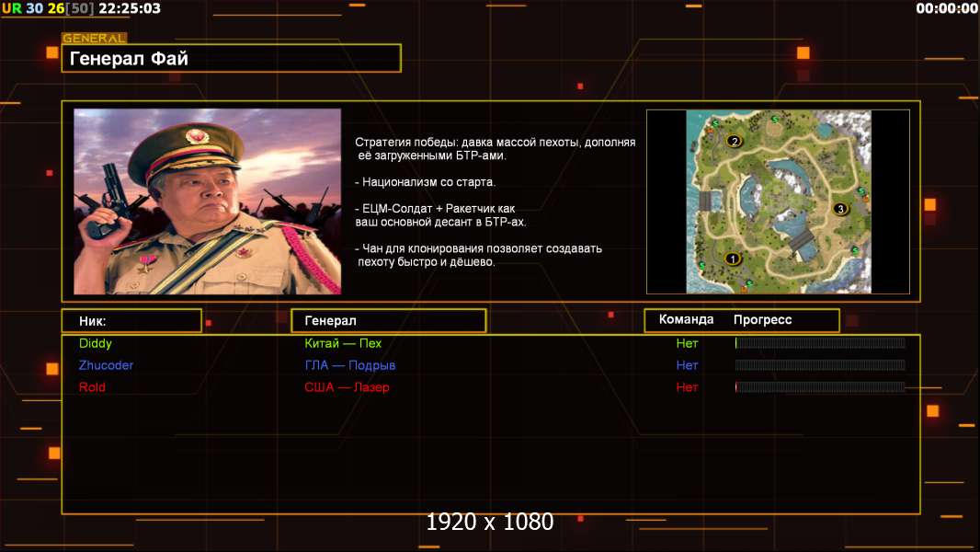980x552 pixels.
Task: Click the США — Лазер general entry
Action: click(x=347, y=387)
